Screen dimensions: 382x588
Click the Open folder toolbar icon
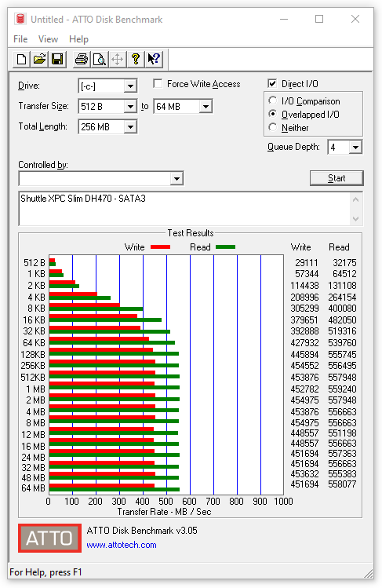(x=39, y=59)
